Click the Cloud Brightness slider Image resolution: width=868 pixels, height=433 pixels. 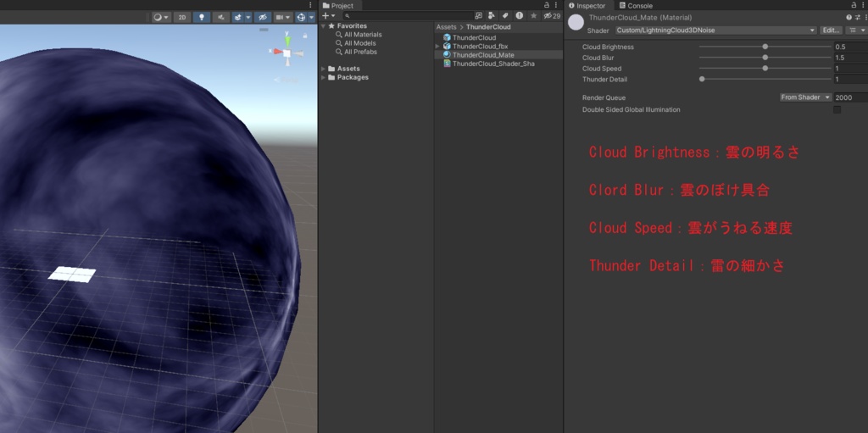click(x=765, y=47)
